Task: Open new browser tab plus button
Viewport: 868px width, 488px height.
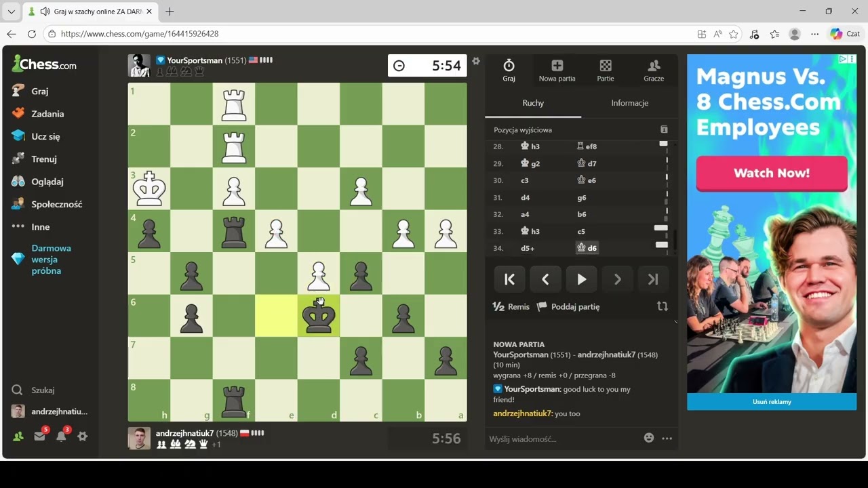Action: click(170, 12)
